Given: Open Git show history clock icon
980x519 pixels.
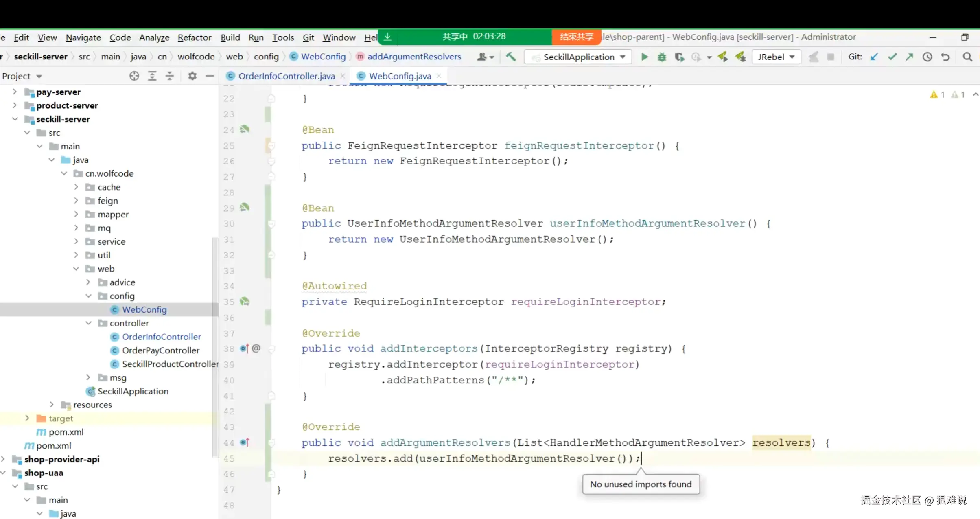Looking at the screenshot, I should 927,57.
